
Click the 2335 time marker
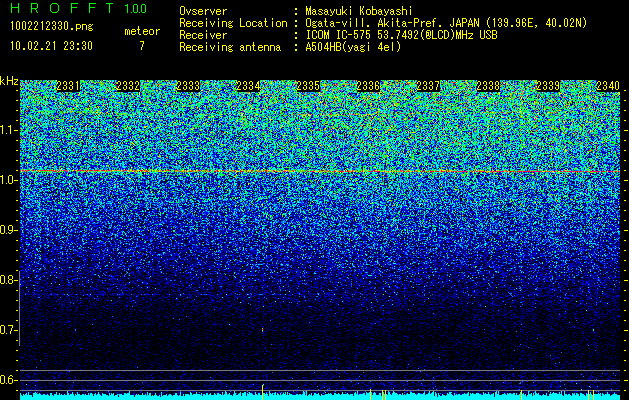tap(308, 86)
